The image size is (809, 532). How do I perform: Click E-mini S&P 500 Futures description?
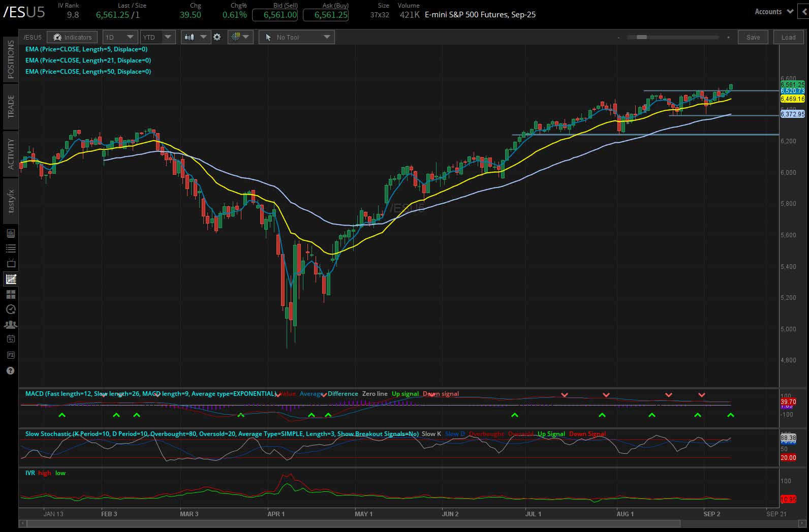click(480, 15)
